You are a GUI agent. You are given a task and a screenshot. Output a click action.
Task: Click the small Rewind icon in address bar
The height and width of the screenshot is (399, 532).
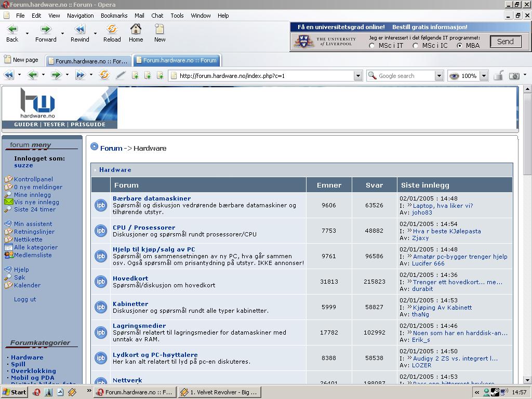click(9, 75)
